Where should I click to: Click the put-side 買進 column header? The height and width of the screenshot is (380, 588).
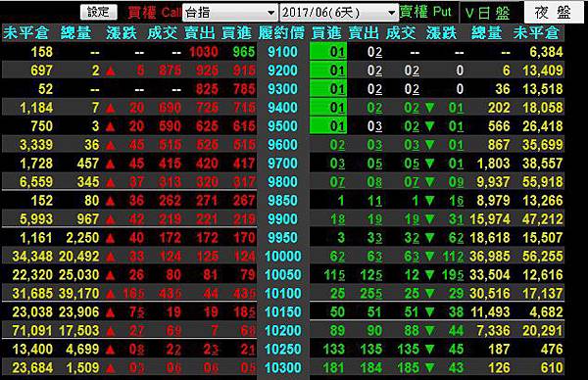(326, 33)
